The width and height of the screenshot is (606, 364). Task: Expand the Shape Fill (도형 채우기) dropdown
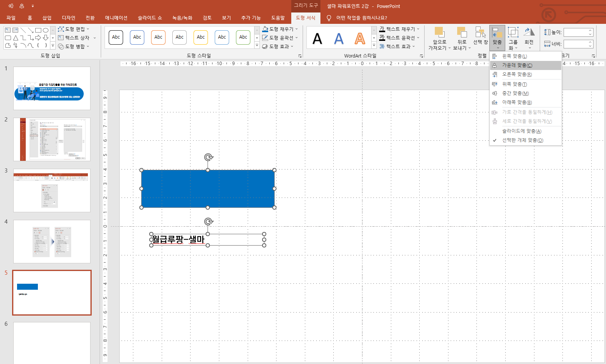click(x=297, y=29)
